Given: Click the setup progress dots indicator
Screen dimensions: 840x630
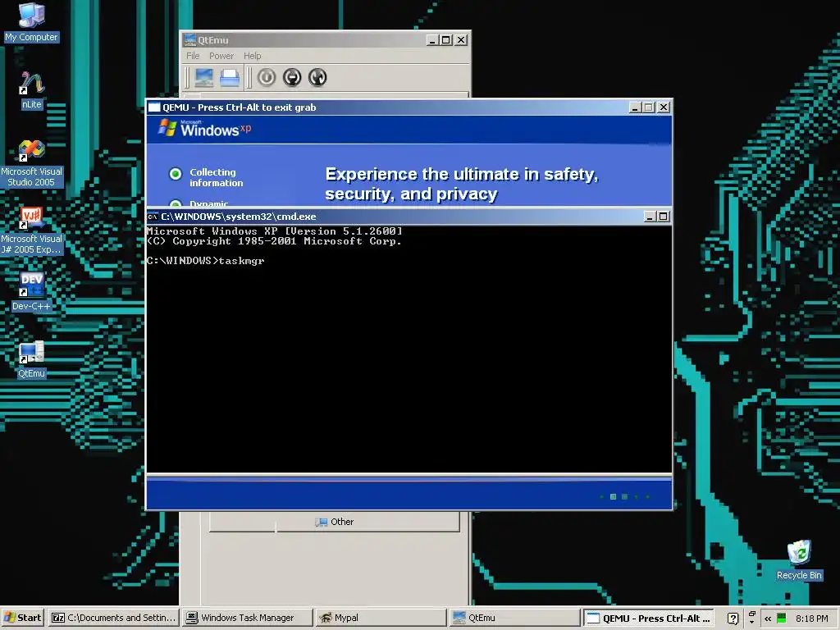Looking at the screenshot, I should [624, 496].
